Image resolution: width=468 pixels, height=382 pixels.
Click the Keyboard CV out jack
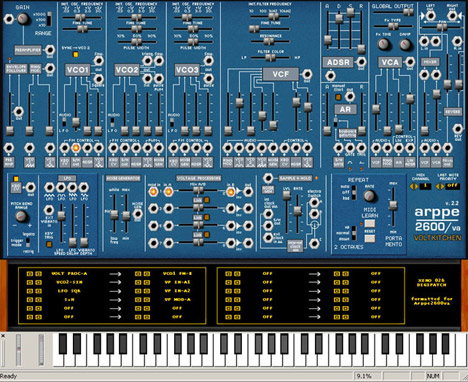(31, 187)
